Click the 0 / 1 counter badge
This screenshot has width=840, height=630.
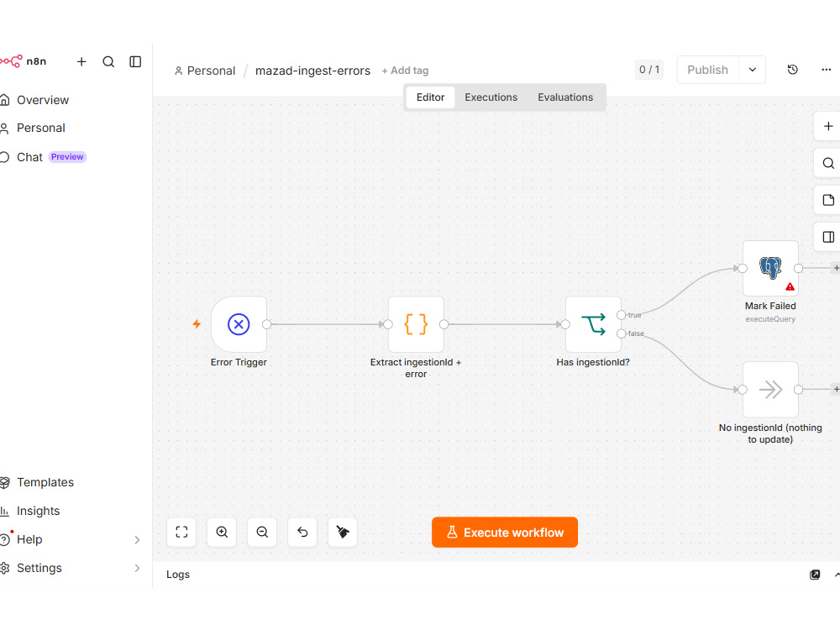coord(649,70)
